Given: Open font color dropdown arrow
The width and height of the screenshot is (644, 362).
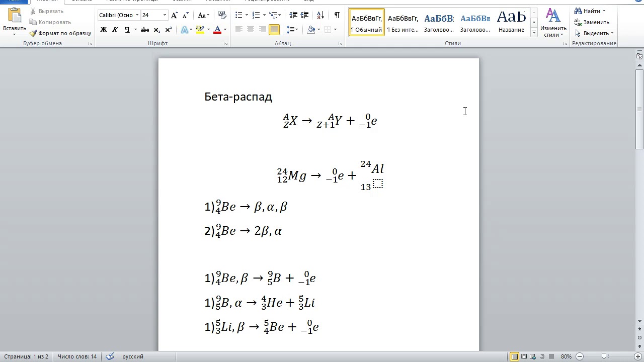Looking at the screenshot, I should [x=225, y=30].
